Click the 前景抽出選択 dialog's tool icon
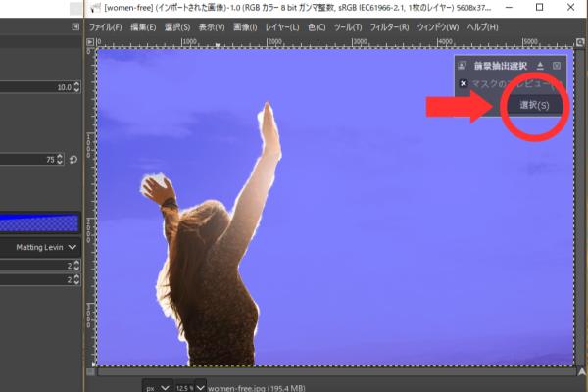The height and width of the screenshot is (392, 588). tap(463, 66)
